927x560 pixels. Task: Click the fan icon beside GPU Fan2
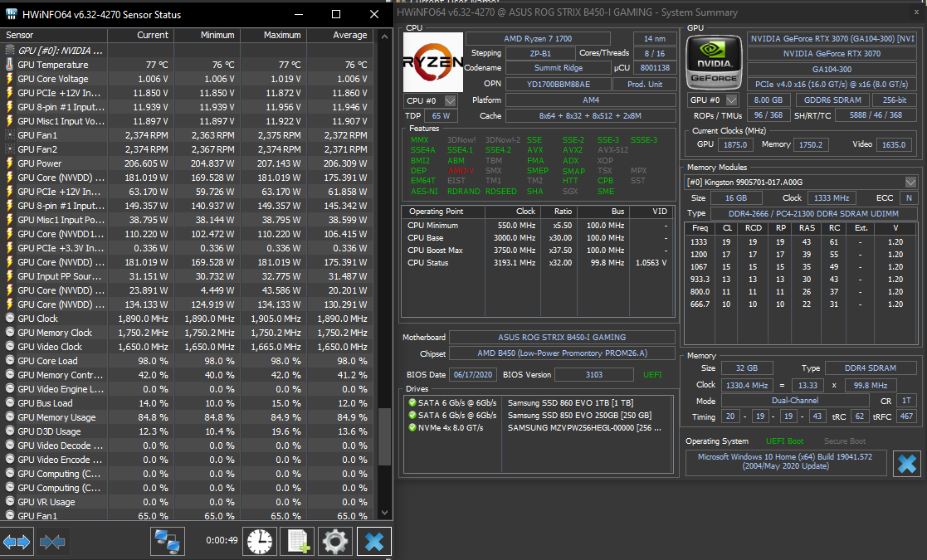tap(9, 149)
